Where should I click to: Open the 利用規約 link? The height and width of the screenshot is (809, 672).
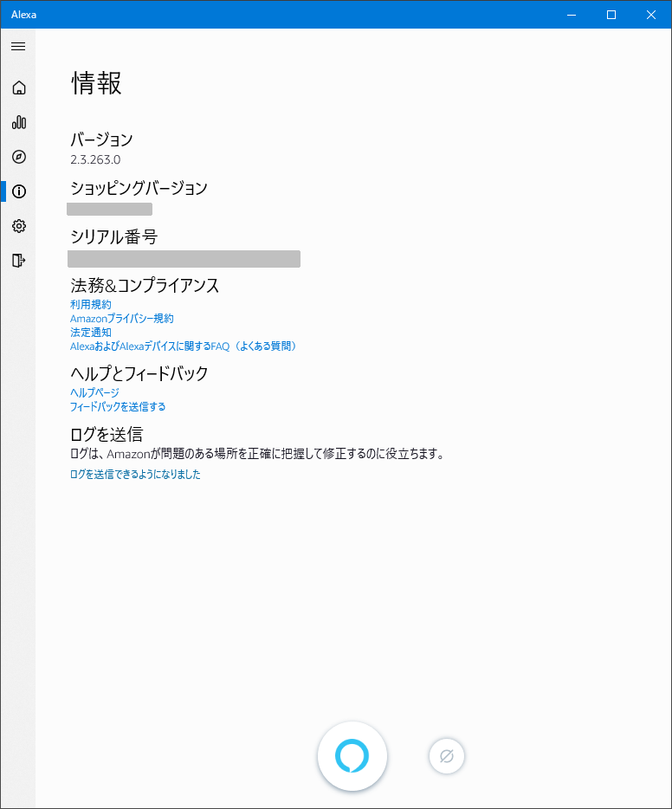click(x=91, y=304)
